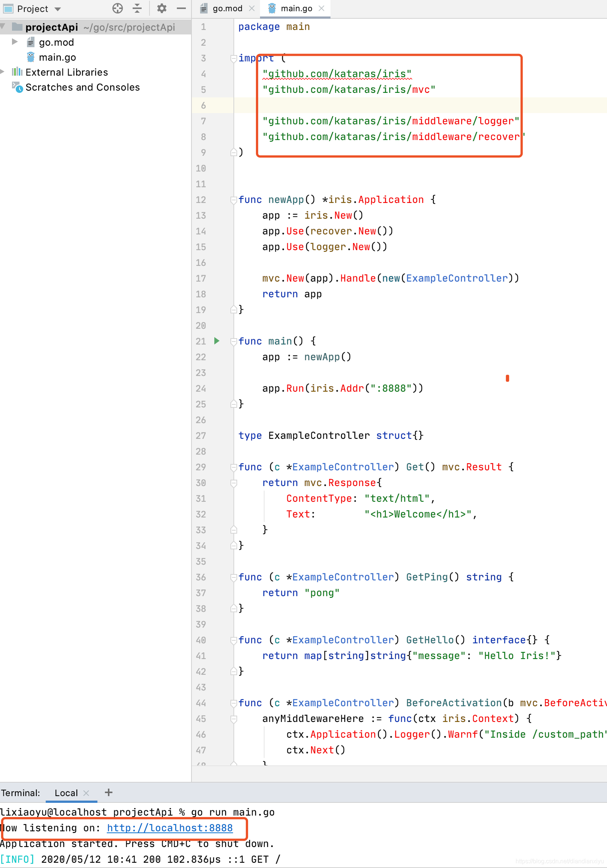
Task: Click the Scratches and Consoles icon
Action: (x=17, y=87)
